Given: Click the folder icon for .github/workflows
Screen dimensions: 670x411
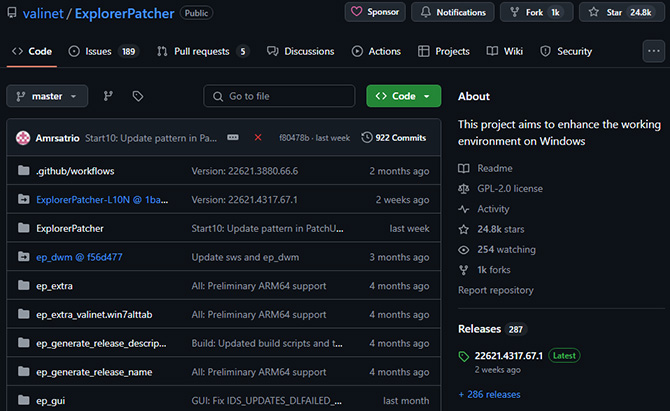Looking at the screenshot, I should tap(24, 170).
